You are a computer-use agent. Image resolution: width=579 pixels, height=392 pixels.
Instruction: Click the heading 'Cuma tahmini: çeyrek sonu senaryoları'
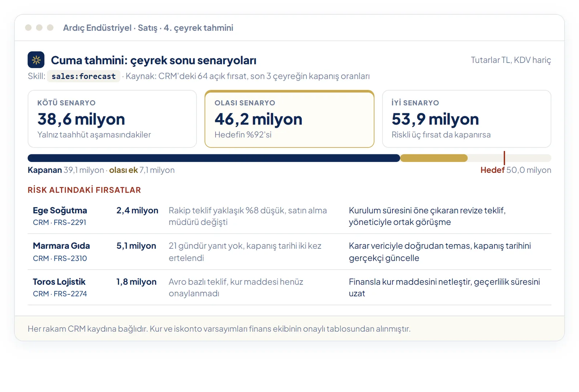[154, 60]
